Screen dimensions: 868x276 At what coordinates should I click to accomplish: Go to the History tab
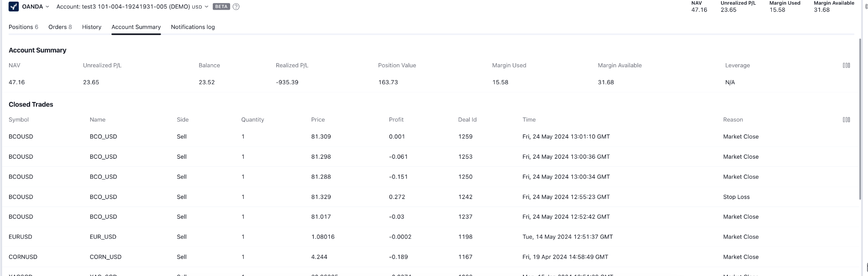click(x=92, y=27)
